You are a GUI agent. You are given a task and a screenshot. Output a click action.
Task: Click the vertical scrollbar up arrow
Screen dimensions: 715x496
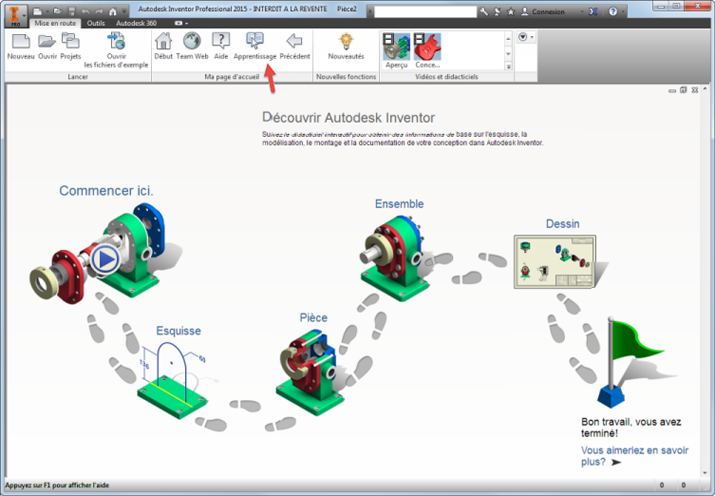click(705, 88)
